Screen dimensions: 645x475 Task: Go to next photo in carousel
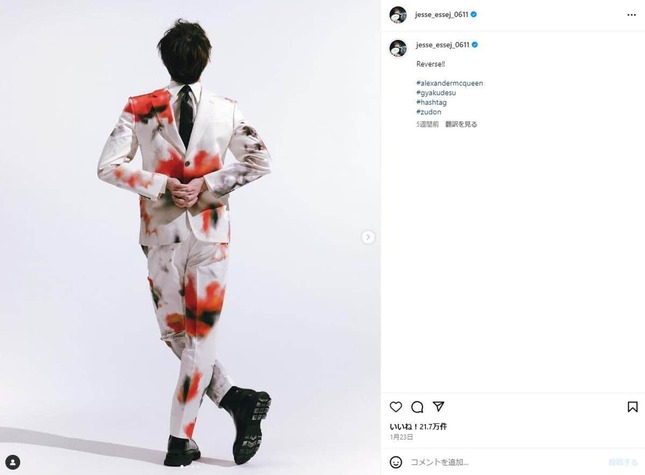click(x=368, y=237)
